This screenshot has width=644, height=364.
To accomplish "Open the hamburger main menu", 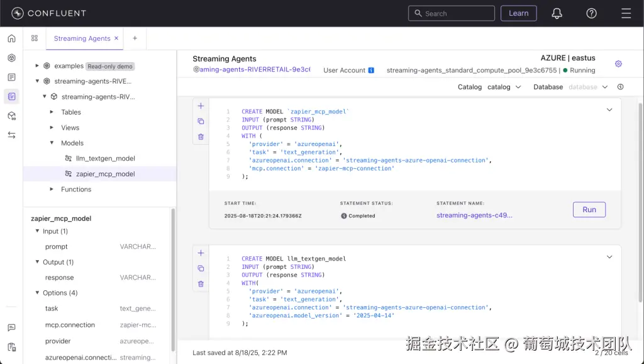I will (626, 14).
